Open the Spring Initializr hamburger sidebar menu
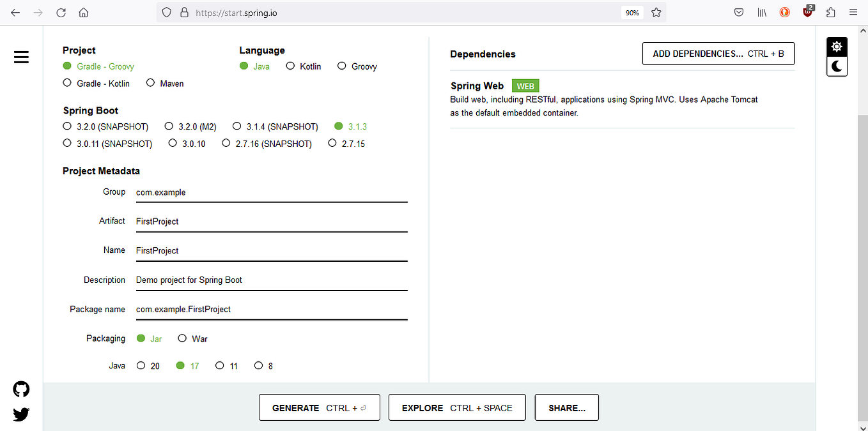The height and width of the screenshot is (431, 868). click(x=21, y=57)
